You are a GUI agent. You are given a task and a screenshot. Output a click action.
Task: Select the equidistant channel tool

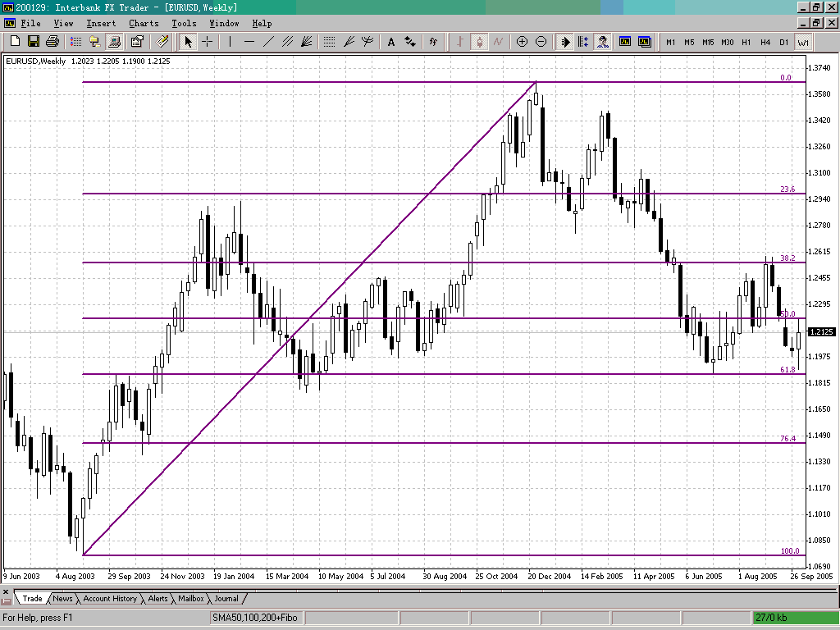[288, 42]
